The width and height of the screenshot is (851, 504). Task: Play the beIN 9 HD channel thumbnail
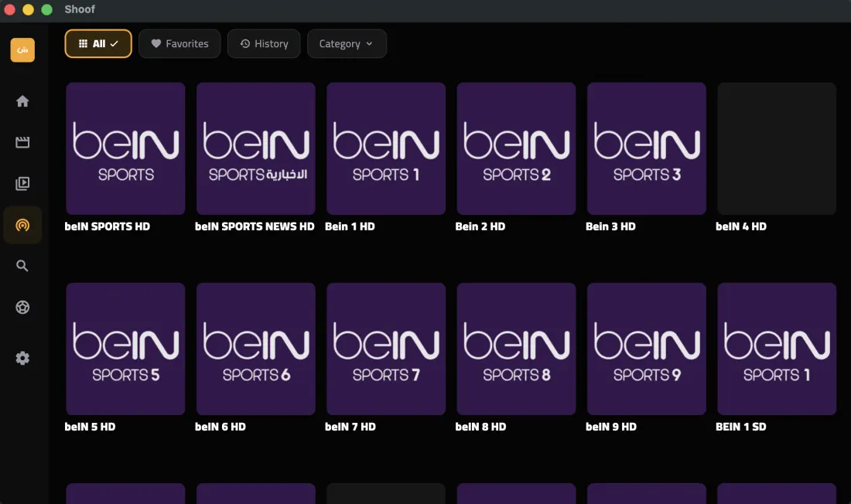pos(647,349)
